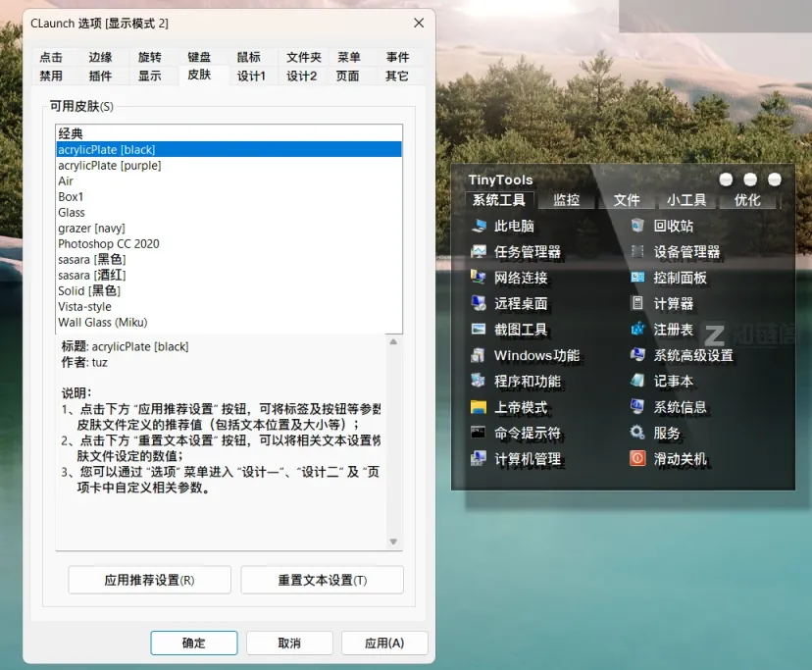Open 控制面板 icon in TinyTools

(x=637, y=278)
